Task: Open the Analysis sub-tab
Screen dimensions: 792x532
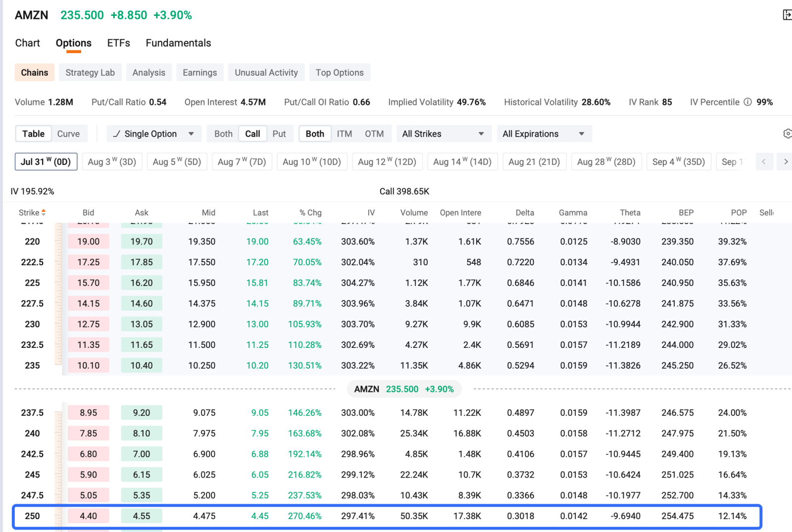Action: [148, 72]
